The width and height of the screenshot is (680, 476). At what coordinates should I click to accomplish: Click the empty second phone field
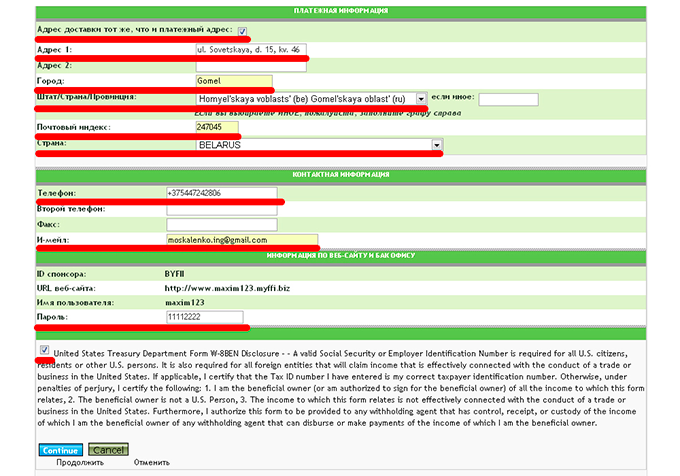pos(222,210)
